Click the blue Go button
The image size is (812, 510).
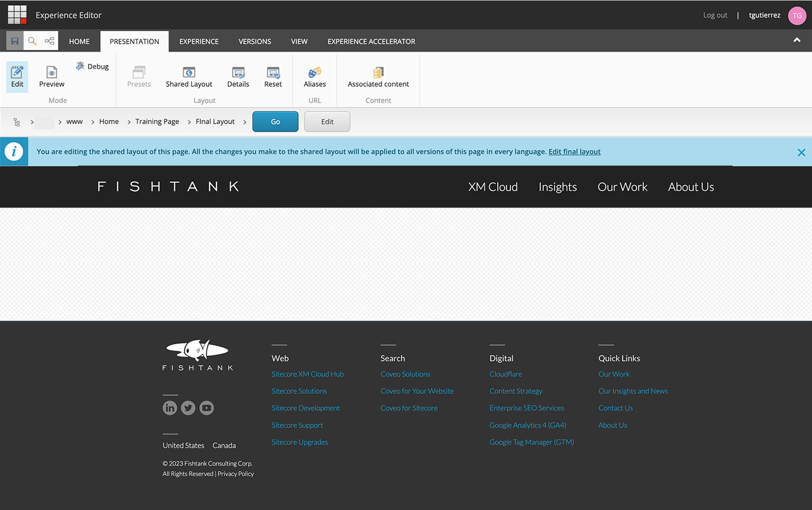(275, 121)
